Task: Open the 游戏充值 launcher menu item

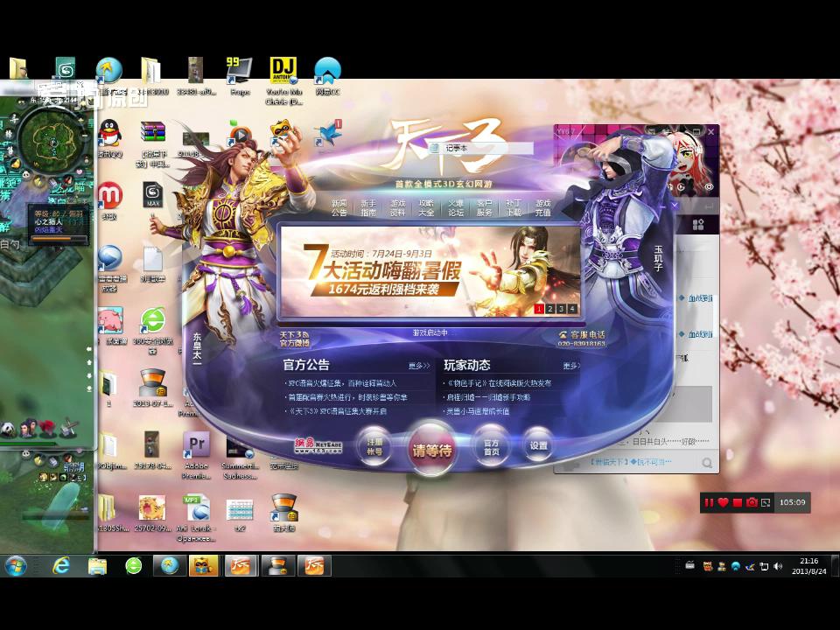Action: pyautogui.click(x=542, y=208)
